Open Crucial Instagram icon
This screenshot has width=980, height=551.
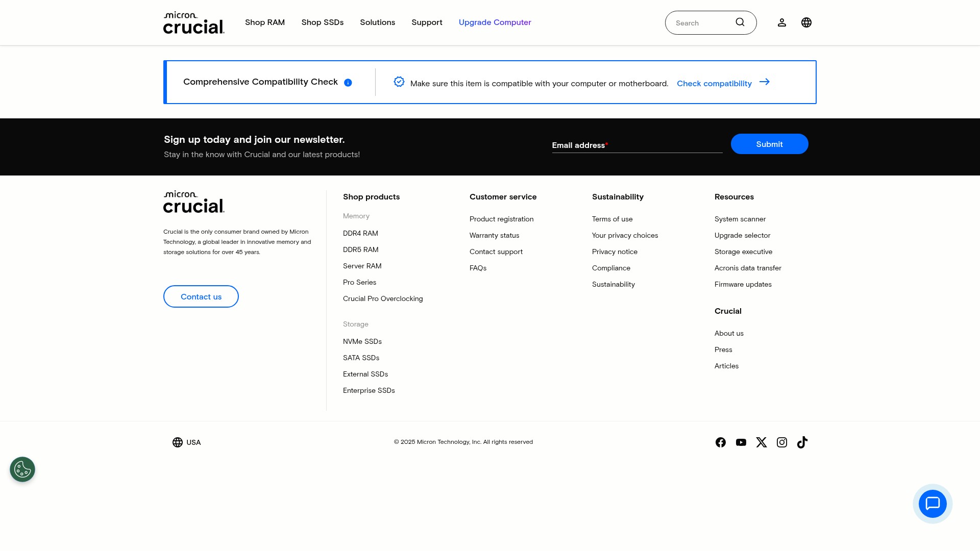[x=782, y=442]
